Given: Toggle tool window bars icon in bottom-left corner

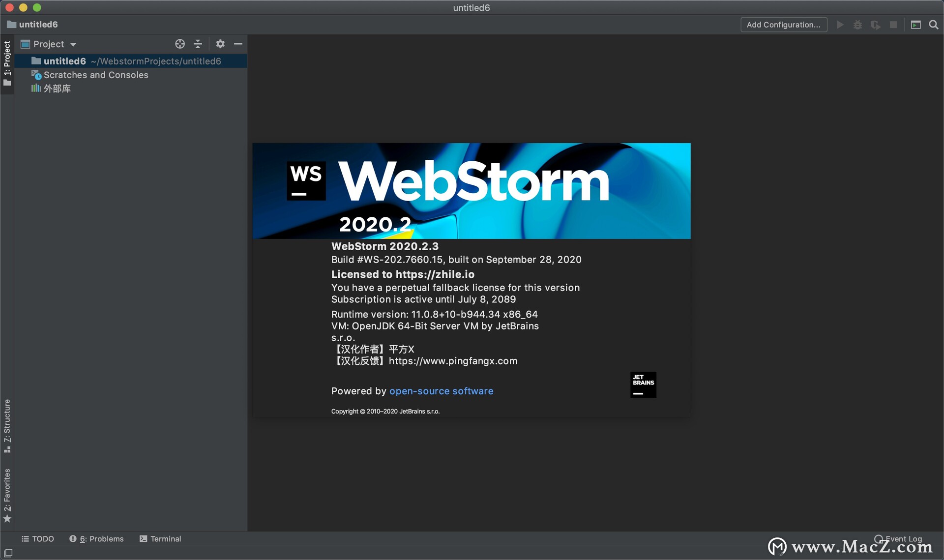Looking at the screenshot, I should pyautogui.click(x=8, y=553).
